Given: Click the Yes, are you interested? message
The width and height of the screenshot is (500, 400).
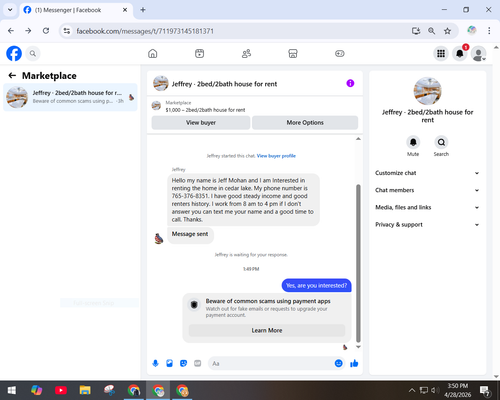Looking at the screenshot, I should click(316, 286).
